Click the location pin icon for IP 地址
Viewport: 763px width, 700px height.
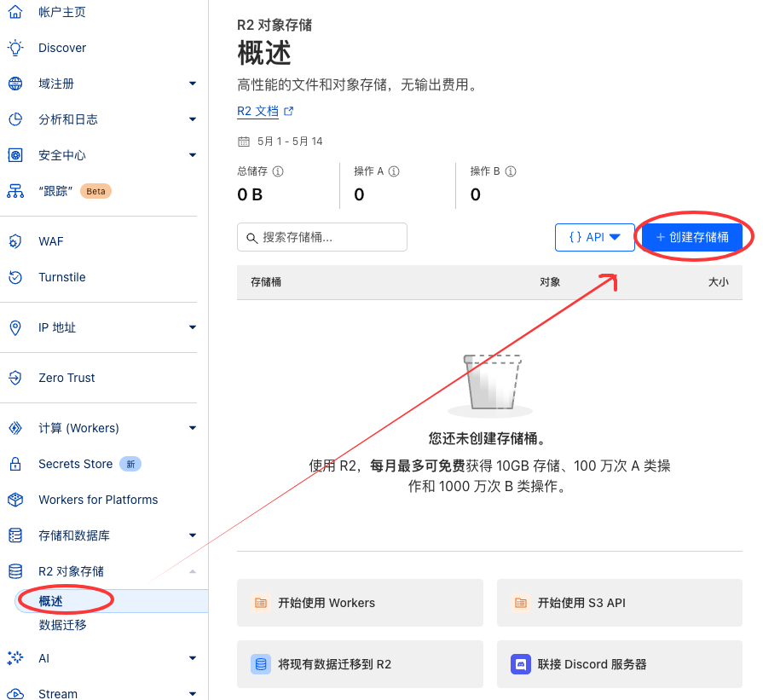(15, 327)
